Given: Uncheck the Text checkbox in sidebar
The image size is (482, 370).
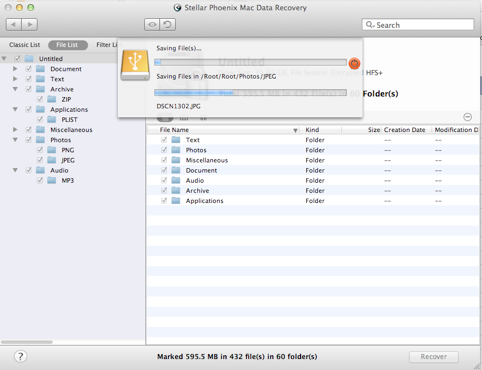Looking at the screenshot, I should point(28,79).
